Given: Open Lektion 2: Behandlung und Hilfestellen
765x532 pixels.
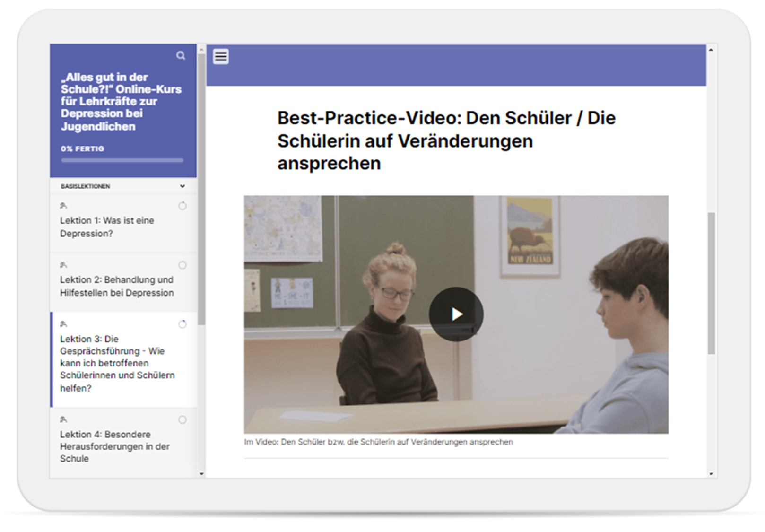Looking at the screenshot, I should [x=116, y=286].
